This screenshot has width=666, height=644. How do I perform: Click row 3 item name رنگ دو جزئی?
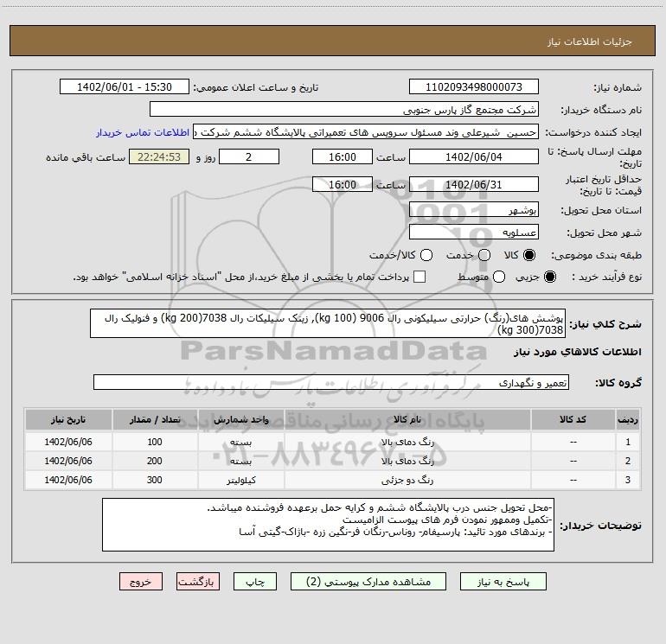pyautogui.click(x=407, y=480)
